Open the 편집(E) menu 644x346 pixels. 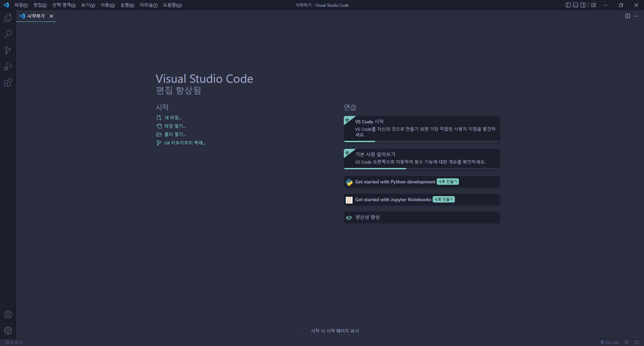[x=40, y=5]
